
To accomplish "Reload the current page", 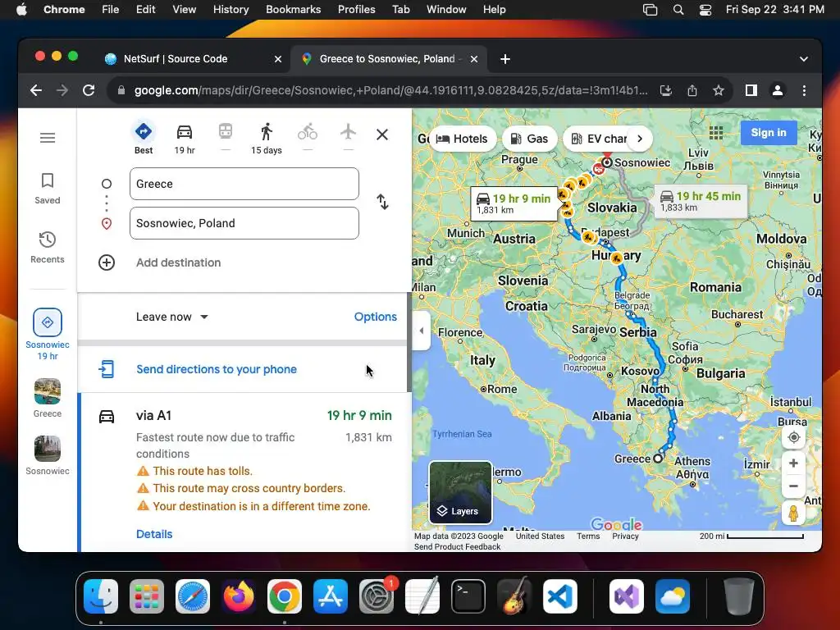I will 89,90.
